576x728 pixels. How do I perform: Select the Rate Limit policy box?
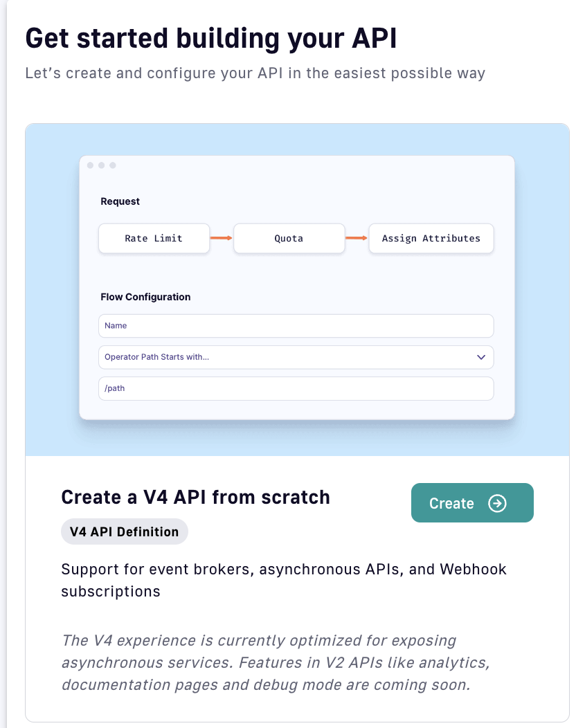[x=154, y=238]
